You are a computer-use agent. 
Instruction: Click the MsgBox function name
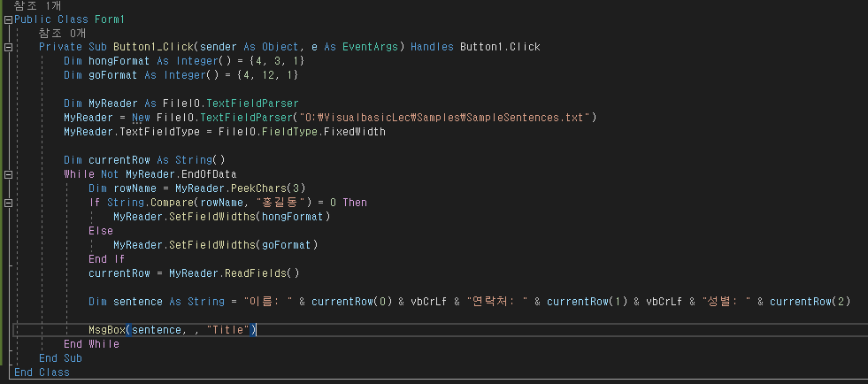coord(107,330)
